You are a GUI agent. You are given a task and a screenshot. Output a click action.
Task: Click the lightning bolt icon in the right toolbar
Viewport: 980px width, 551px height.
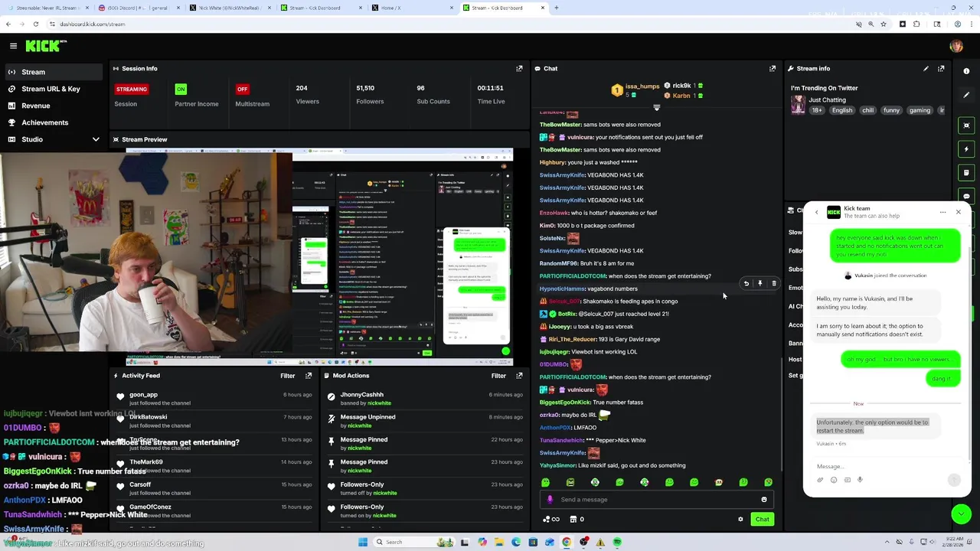[x=966, y=149]
